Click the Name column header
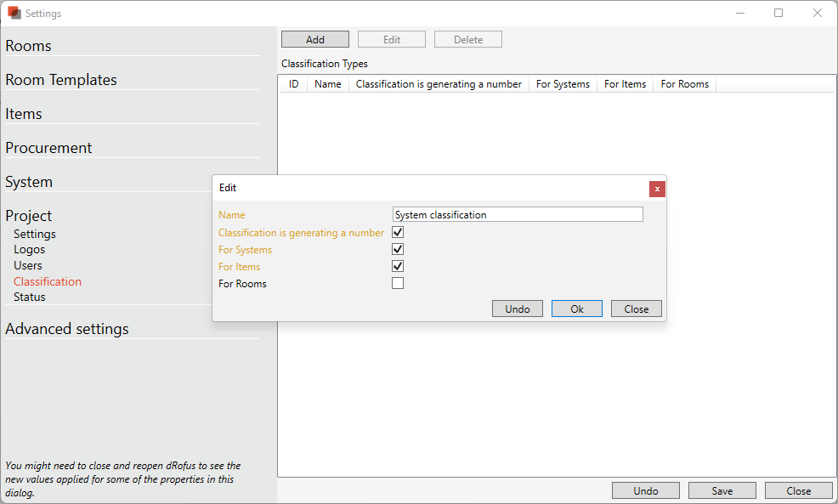The height and width of the screenshot is (504, 838). [x=327, y=83]
